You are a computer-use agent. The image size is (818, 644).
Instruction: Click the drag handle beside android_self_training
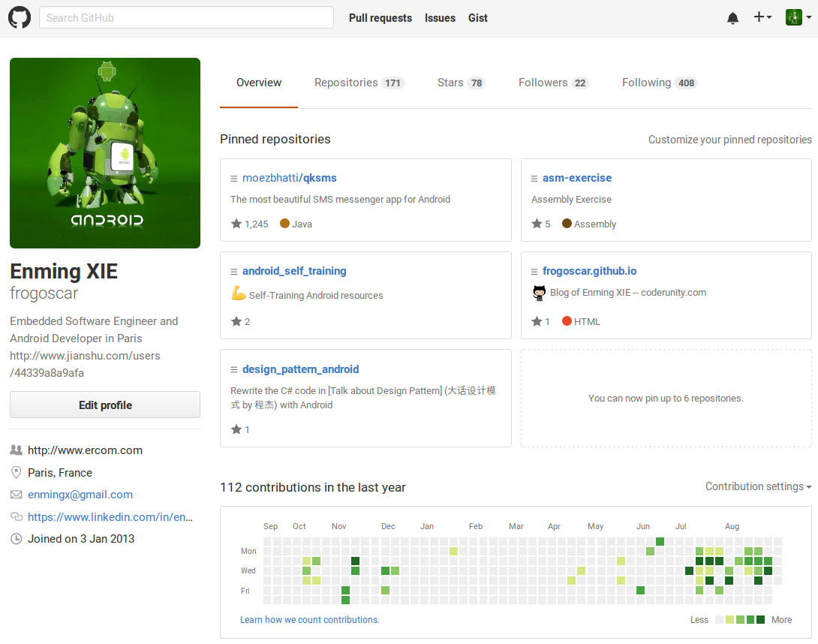pos(234,272)
